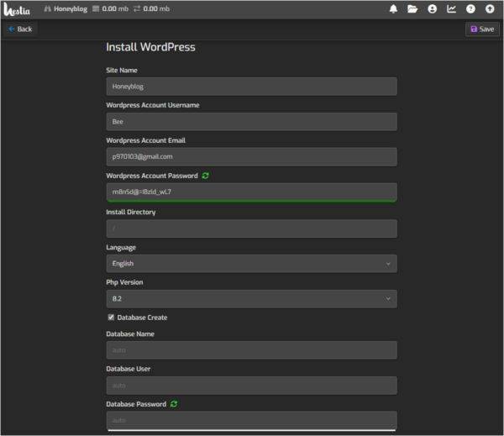Open the help question mark icon
The image size is (504, 436).
click(470, 9)
